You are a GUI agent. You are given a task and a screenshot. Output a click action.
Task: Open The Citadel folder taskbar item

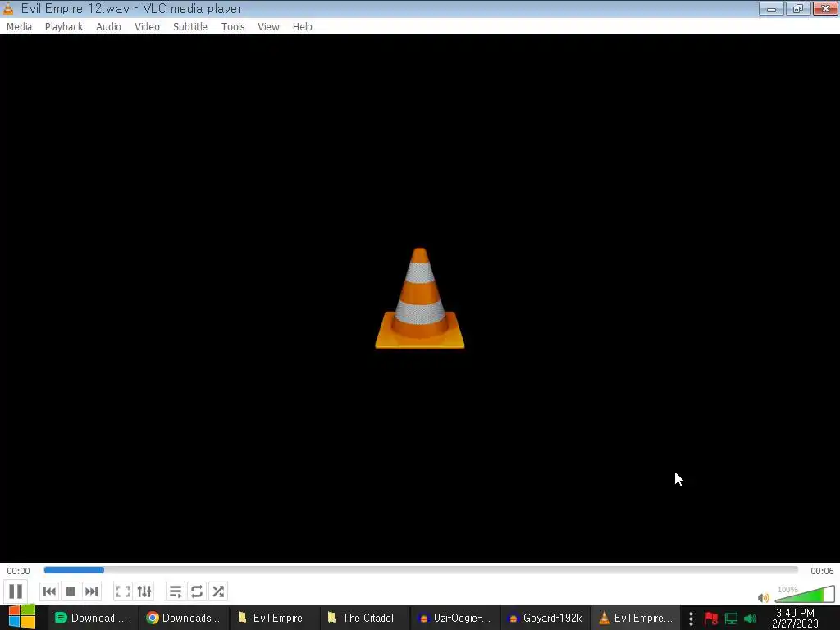[365, 618]
